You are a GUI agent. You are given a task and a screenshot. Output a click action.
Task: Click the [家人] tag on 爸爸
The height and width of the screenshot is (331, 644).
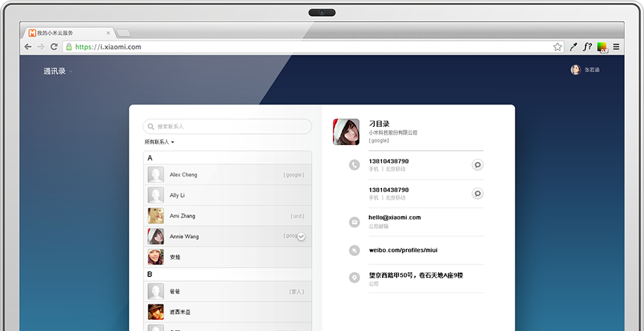296,292
